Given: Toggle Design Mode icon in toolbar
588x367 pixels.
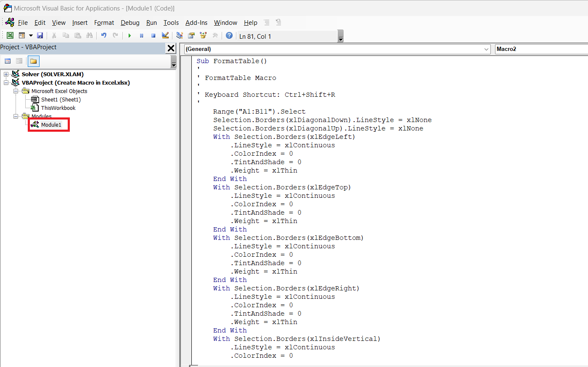Looking at the screenshot, I should pyautogui.click(x=165, y=36).
